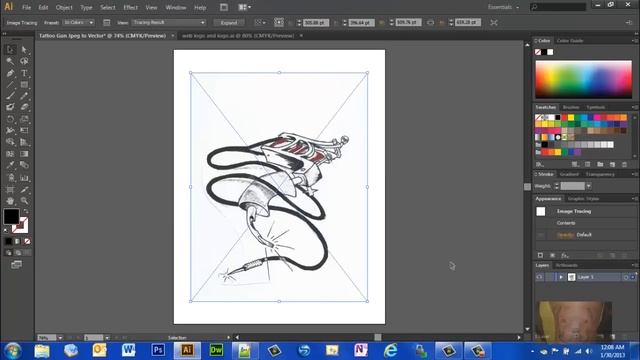Select the Symbol Sprayer tool
Screen dimensions: 640x360
[x=10, y=178]
